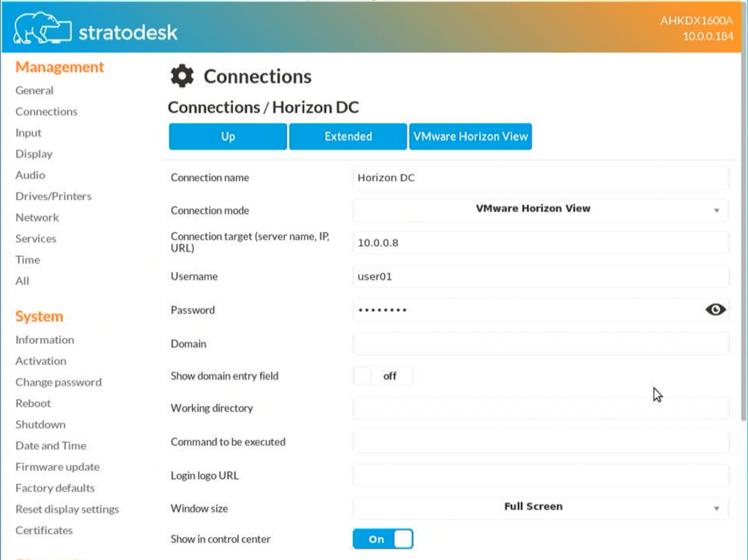
Task: Open the Extended settings tab
Action: click(348, 137)
